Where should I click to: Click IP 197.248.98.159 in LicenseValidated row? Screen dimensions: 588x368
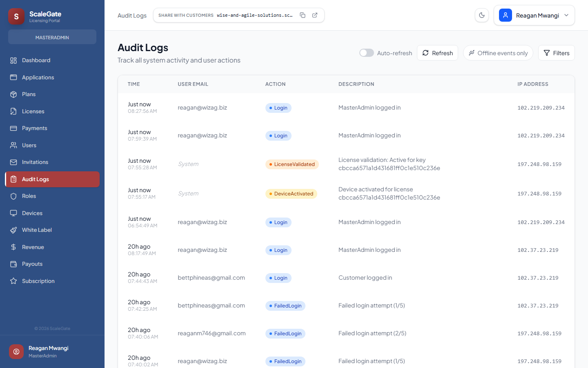pos(539,164)
